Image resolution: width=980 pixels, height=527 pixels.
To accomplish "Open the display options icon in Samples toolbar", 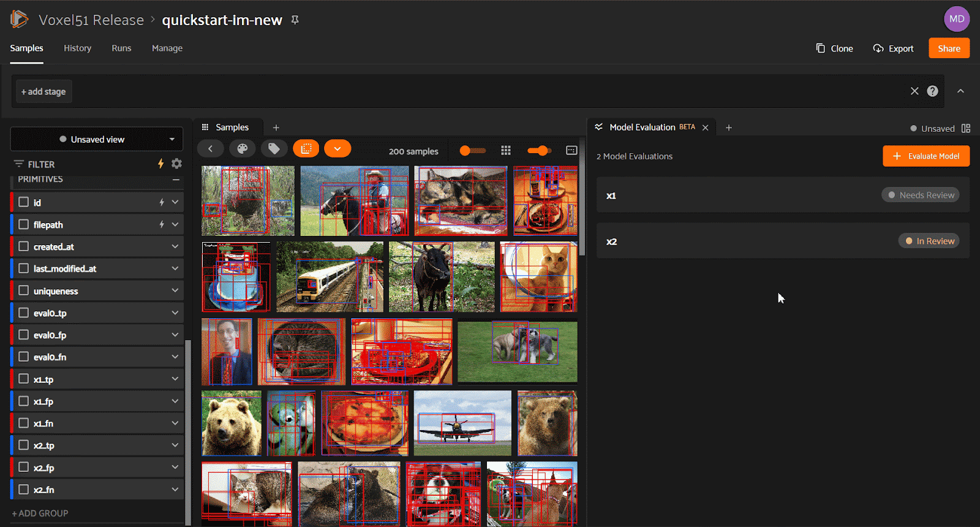I will click(571, 151).
